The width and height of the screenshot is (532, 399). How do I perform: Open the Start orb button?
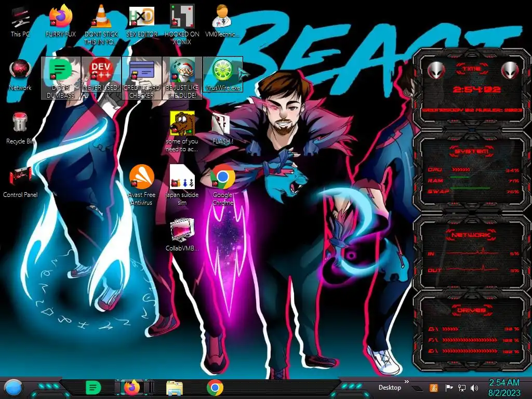(14, 389)
